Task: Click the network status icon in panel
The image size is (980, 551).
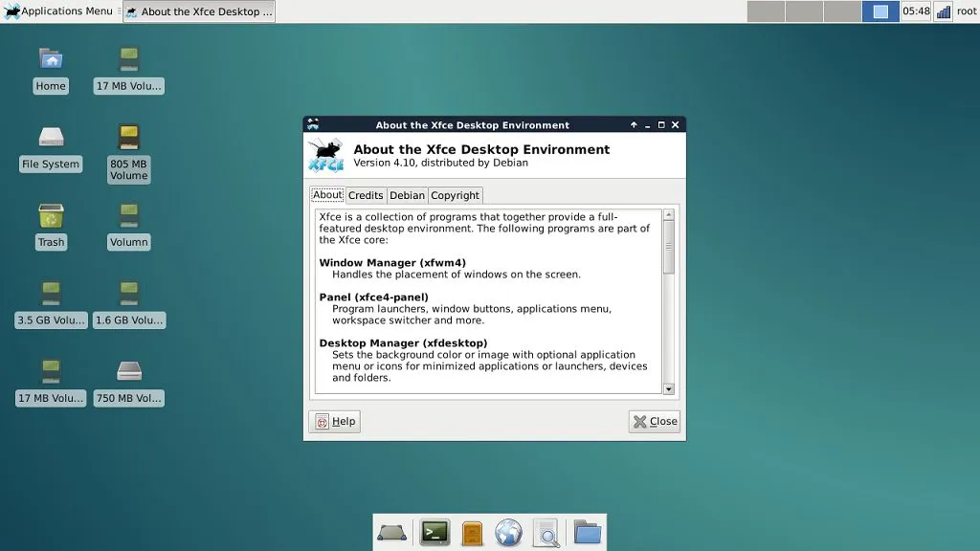Action: [x=943, y=11]
